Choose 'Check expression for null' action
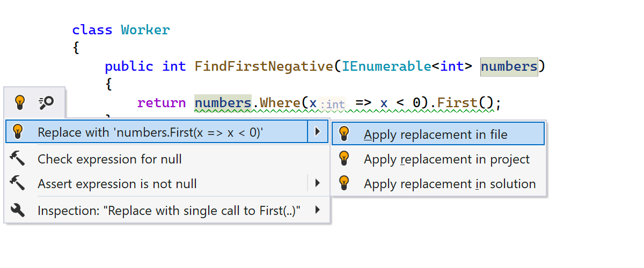Image resolution: width=644 pixels, height=268 pixels. pos(109,159)
